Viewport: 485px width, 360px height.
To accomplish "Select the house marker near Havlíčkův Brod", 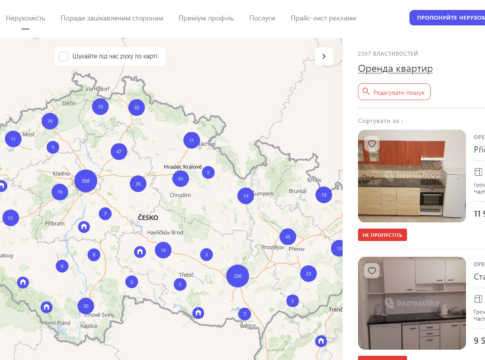I will tap(140, 252).
